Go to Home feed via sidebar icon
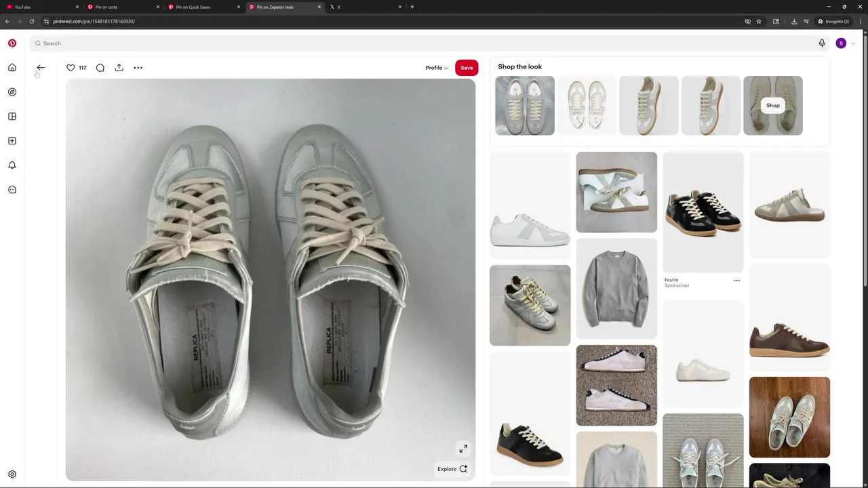This screenshot has width=868, height=488. pos(12,68)
